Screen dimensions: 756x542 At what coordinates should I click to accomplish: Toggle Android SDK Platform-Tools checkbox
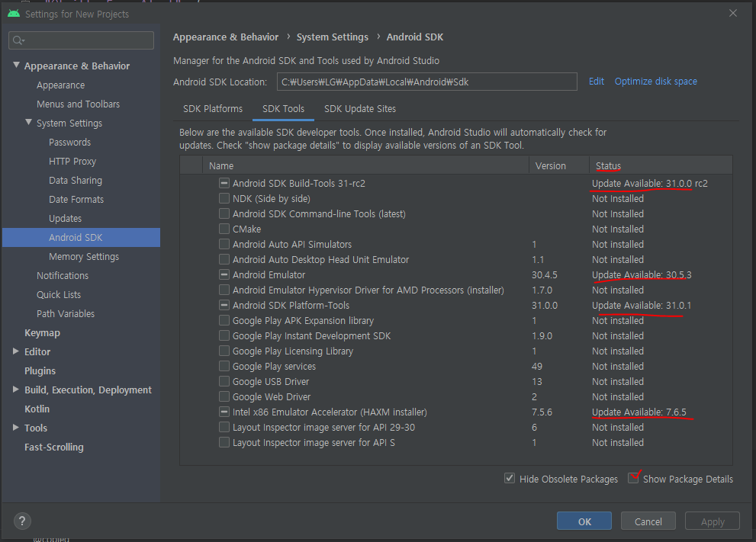click(224, 305)
